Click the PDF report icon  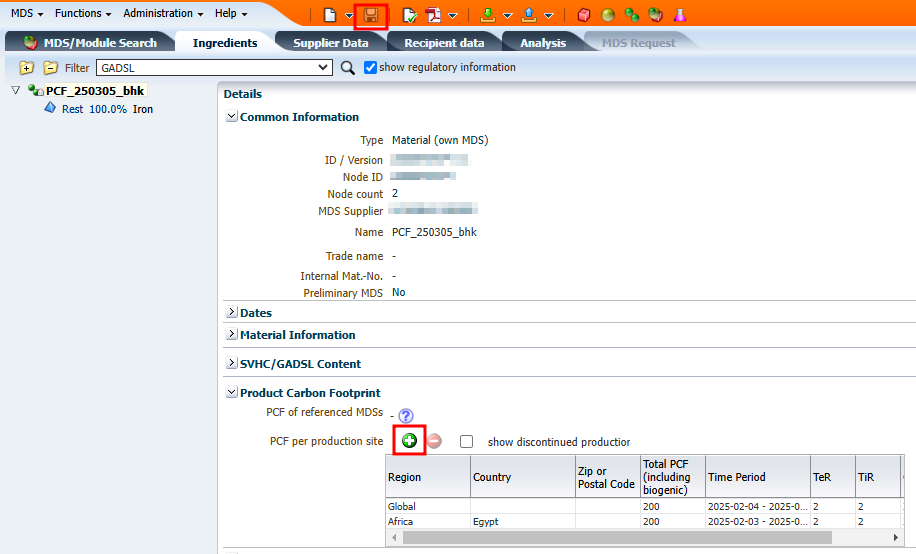(x=433, y=15)
